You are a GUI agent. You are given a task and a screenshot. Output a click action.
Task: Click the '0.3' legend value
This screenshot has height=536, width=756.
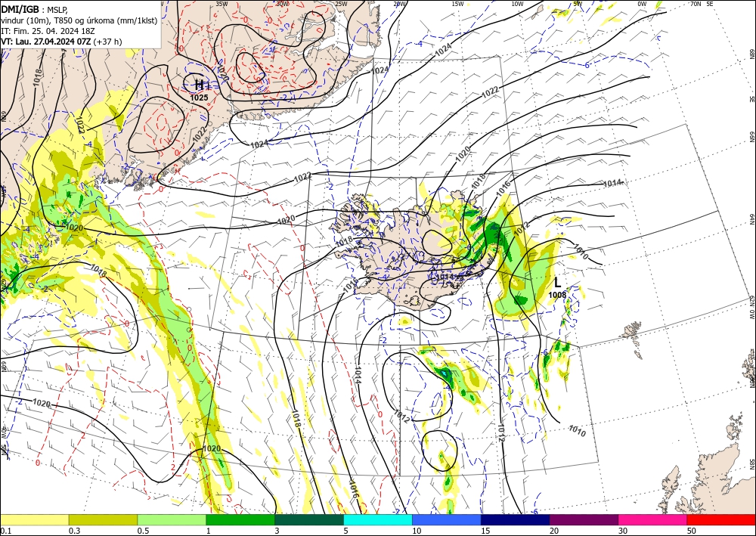click(x=74, y=531)
